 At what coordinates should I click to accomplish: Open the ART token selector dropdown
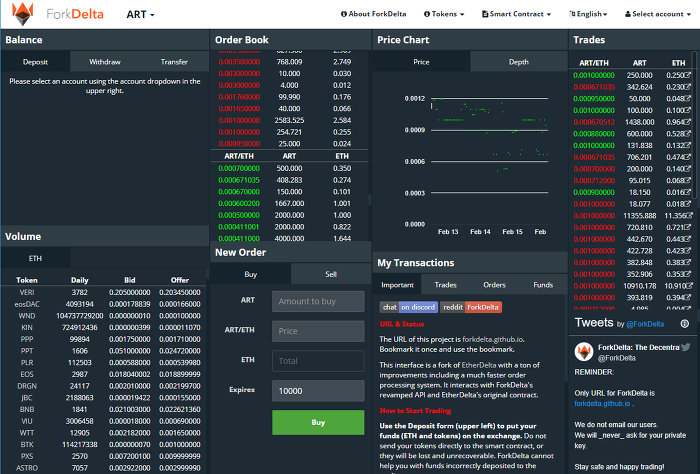[x=140, y=14]
